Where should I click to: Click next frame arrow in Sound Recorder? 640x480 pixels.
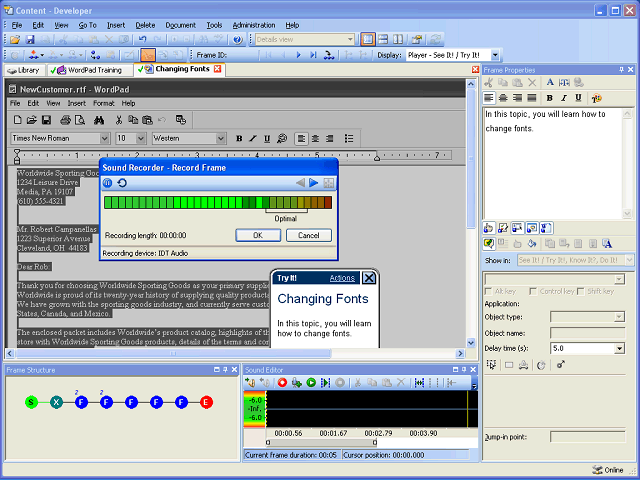pyautogui.click(x=313, y=183)
